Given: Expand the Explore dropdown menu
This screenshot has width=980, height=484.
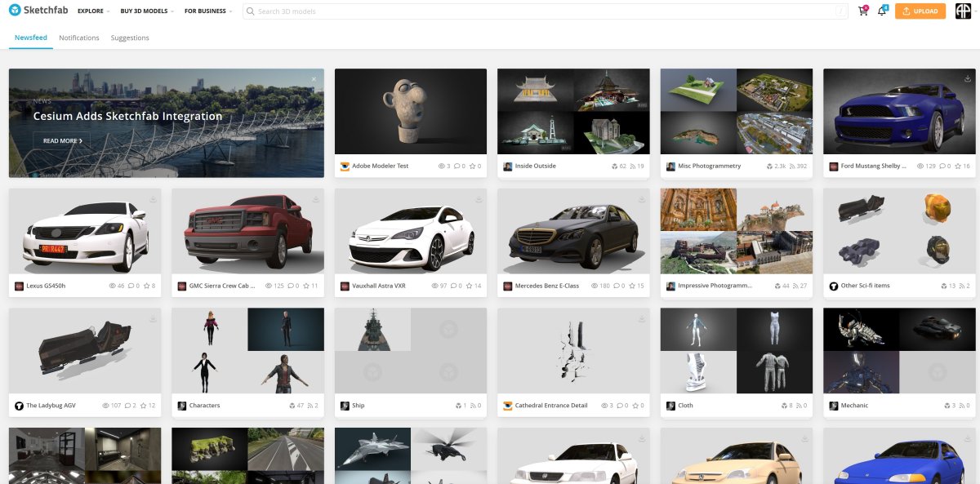Looking at the screenshot, I should (x=94, y=11).
